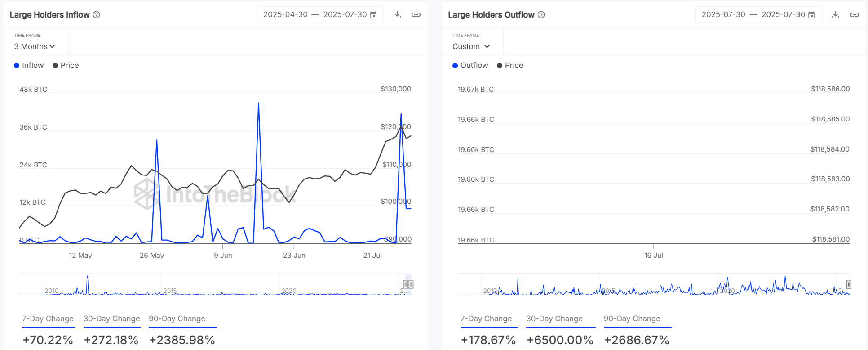Toggle Price series in Outflow chart legend
Screen dimensions: 868x350
(x=510, y=66)
